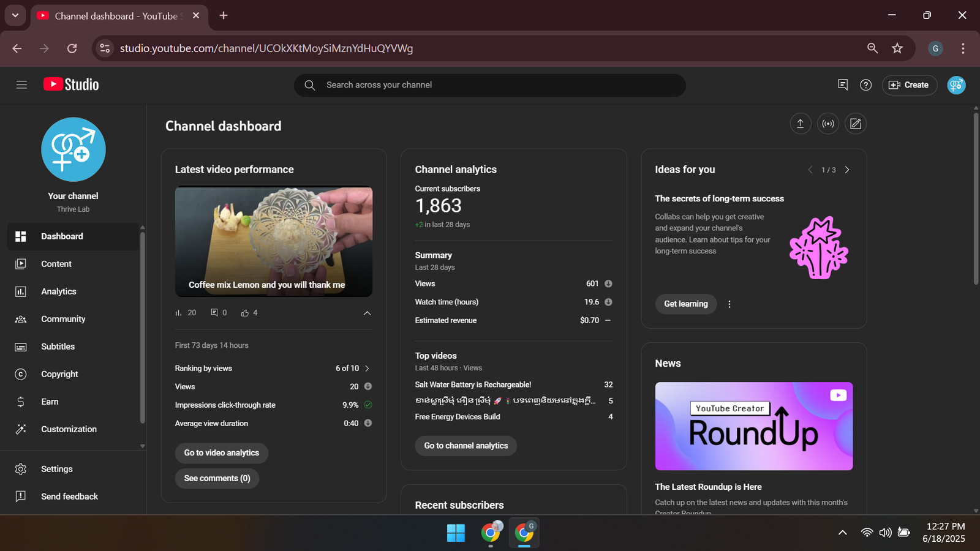Reload the page with the refresh icon

(x=72, y=48)
